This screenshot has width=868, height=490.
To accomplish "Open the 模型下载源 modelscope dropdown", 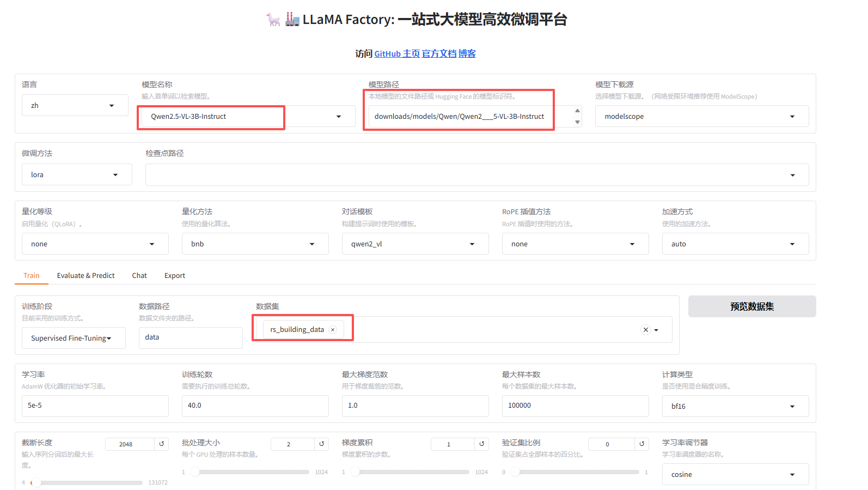I will tap(702, 117).
